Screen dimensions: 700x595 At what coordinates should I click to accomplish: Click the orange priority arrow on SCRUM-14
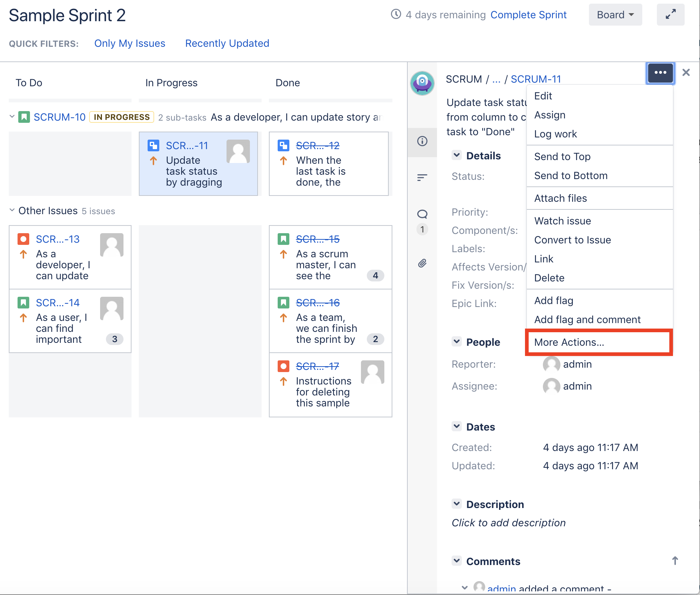(x=23, y=318)
